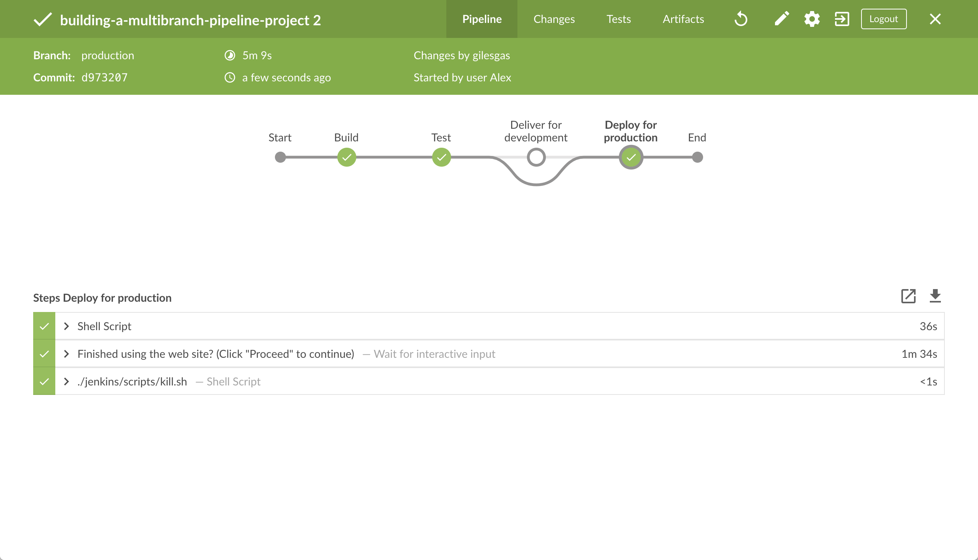Screen dimensions: 978x560
Task: Switch to the Tests tab
Action: (x=619, y=19)
